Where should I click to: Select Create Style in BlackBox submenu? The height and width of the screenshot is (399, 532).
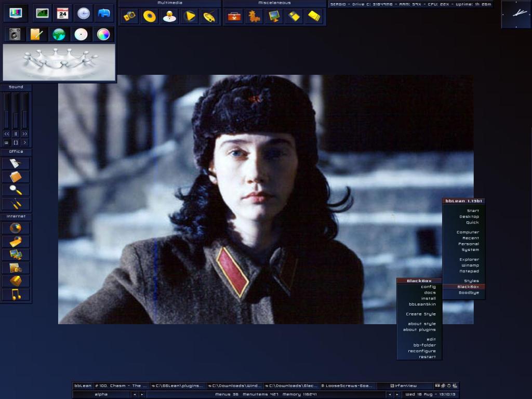(x=419, y=314)
